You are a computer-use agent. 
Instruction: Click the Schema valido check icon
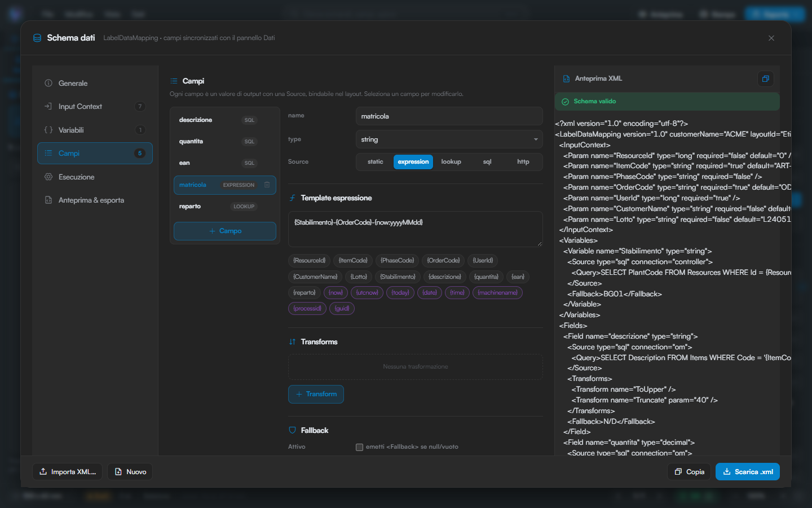565,102
